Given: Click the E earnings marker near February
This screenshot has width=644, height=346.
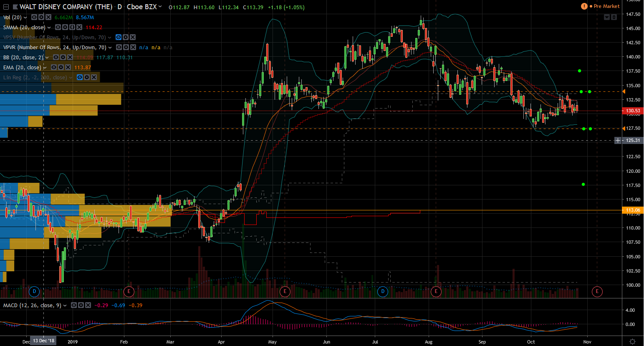Looking at the screenshot, I should click(129, 291).
